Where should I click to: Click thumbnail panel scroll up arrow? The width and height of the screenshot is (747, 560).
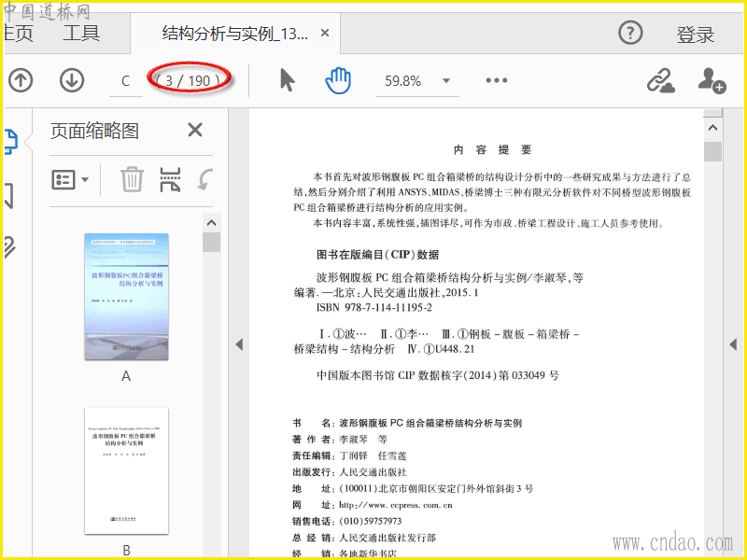click(211, 222)
